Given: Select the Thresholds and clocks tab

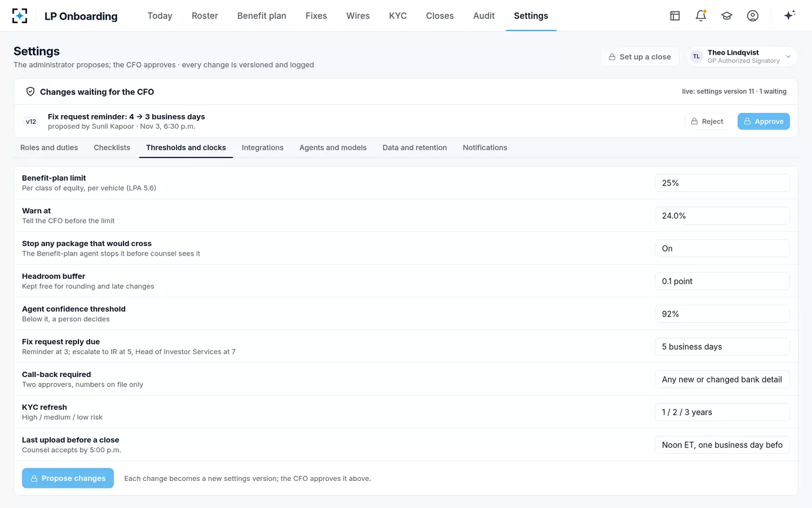Looking at the screenshot, I should pyautogui.click(x=186, y=148).
